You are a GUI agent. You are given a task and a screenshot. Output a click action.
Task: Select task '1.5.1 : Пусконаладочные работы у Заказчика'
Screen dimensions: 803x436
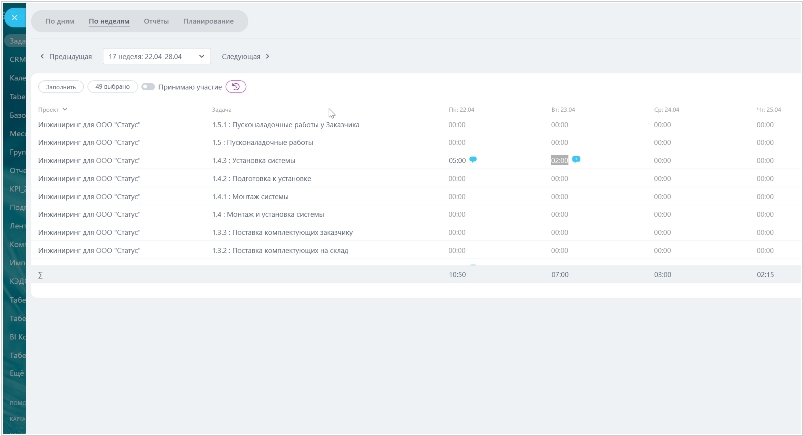click(x=286, y=124)
